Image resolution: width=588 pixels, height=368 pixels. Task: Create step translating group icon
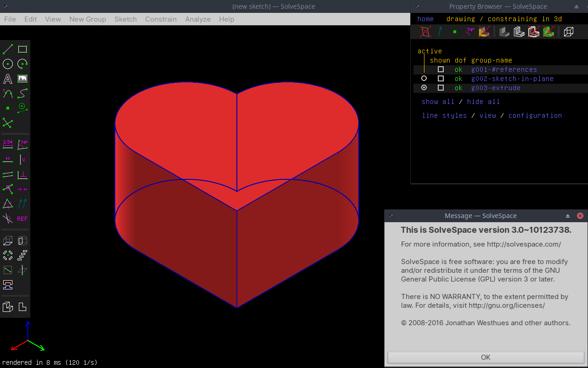(x=23, y=255)
